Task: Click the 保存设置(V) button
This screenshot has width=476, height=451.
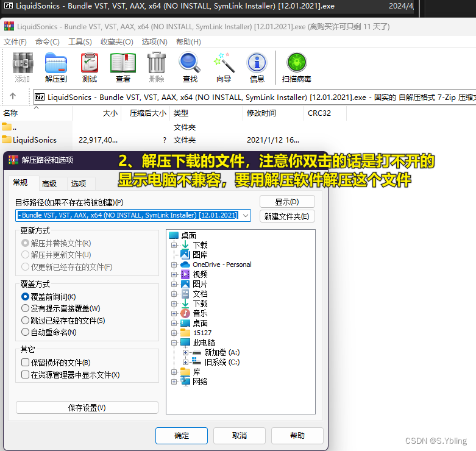Action: [x=87, y=408]
